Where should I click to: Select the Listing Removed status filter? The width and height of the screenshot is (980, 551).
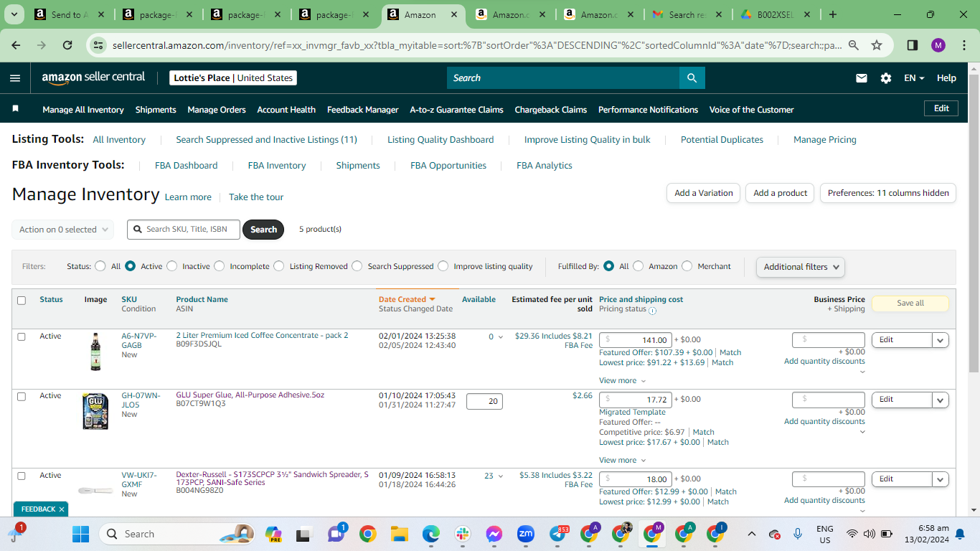point(279,266)
